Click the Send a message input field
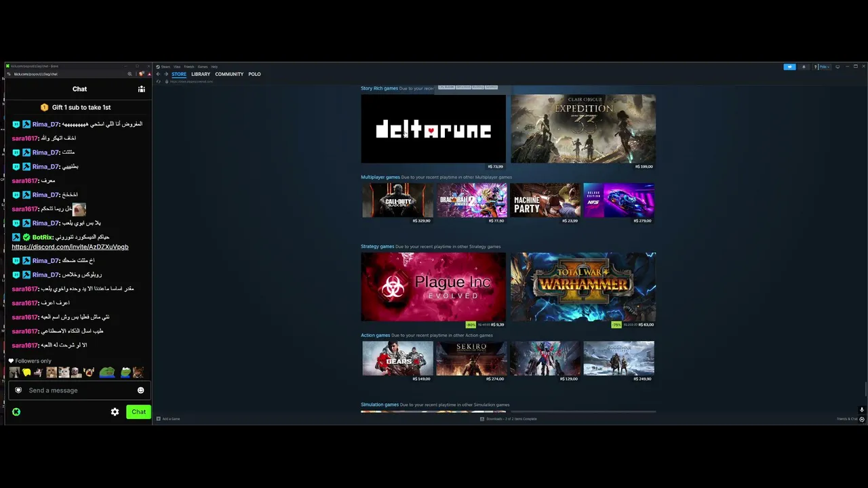The height and width of the screenshot is (488, 868). 79,390
